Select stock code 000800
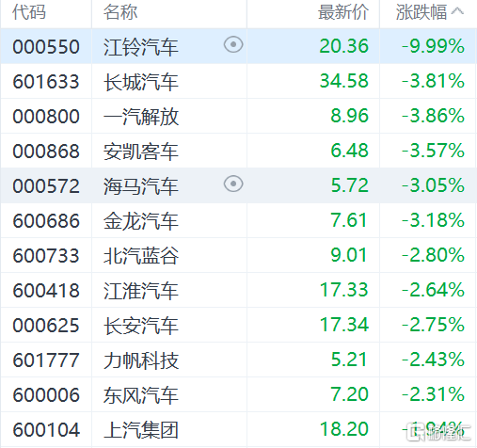 click(x=46, y=117)
